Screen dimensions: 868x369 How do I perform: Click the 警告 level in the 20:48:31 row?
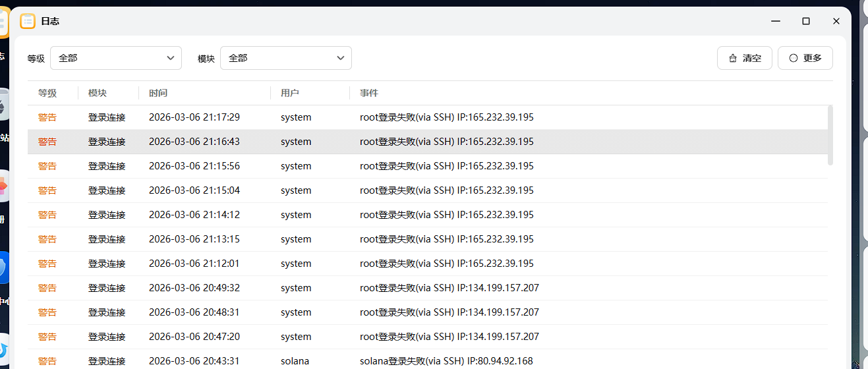point(47,312)
